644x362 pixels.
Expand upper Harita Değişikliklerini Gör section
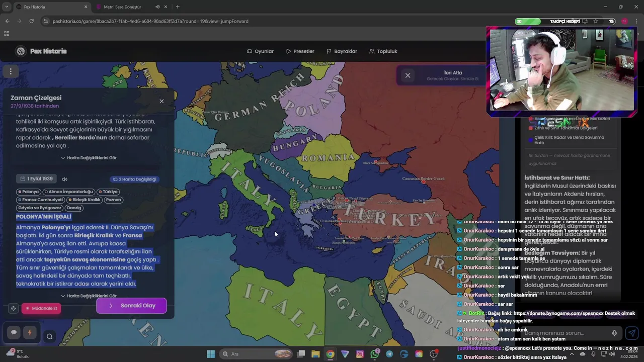89,158
